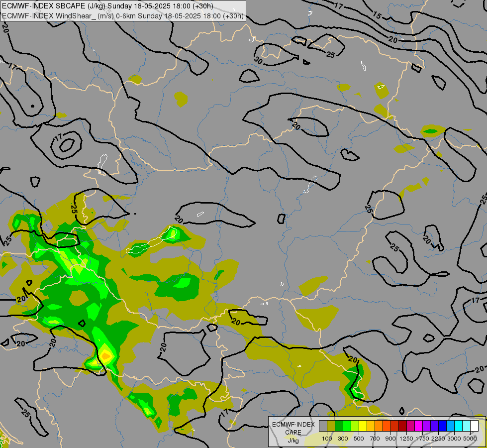Image resolution: width=487 pixels, height=448 pixels.
Task: Click the legend value 5000
Action: [470, 439]
